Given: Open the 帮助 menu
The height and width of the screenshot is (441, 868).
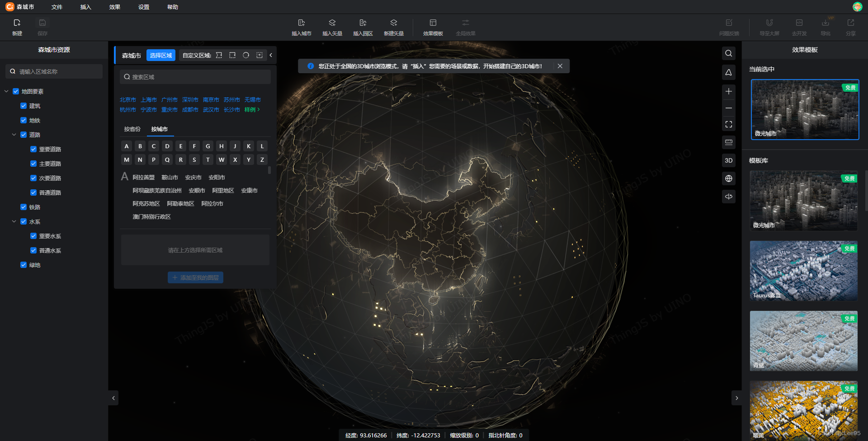Looking at the screenshot, I should coord(173,7).
